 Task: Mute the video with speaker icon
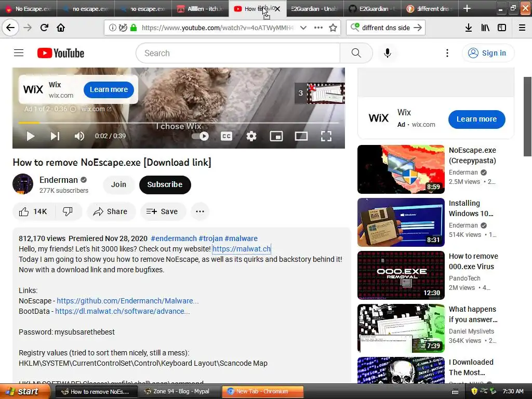coord(79,137)
